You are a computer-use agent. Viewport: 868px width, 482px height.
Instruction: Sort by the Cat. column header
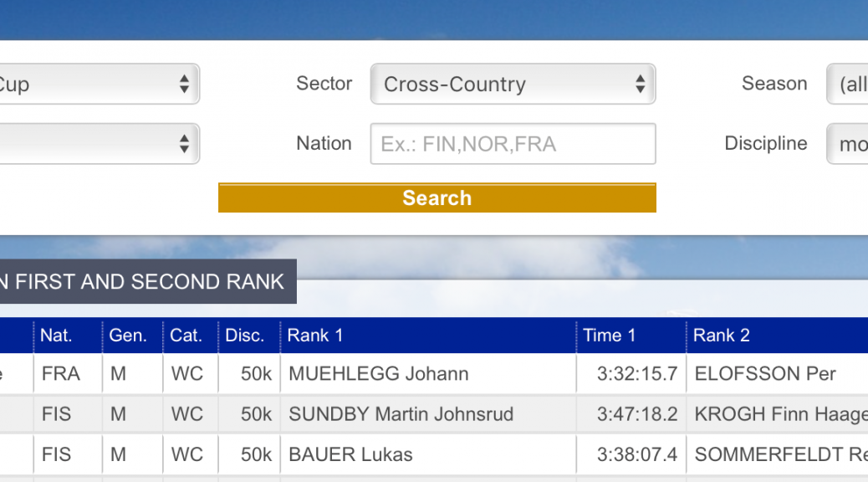(x=186, y=336)
